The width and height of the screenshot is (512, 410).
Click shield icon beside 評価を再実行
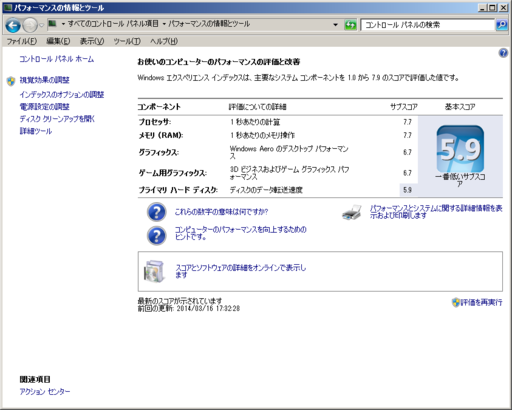pos(456,302)
